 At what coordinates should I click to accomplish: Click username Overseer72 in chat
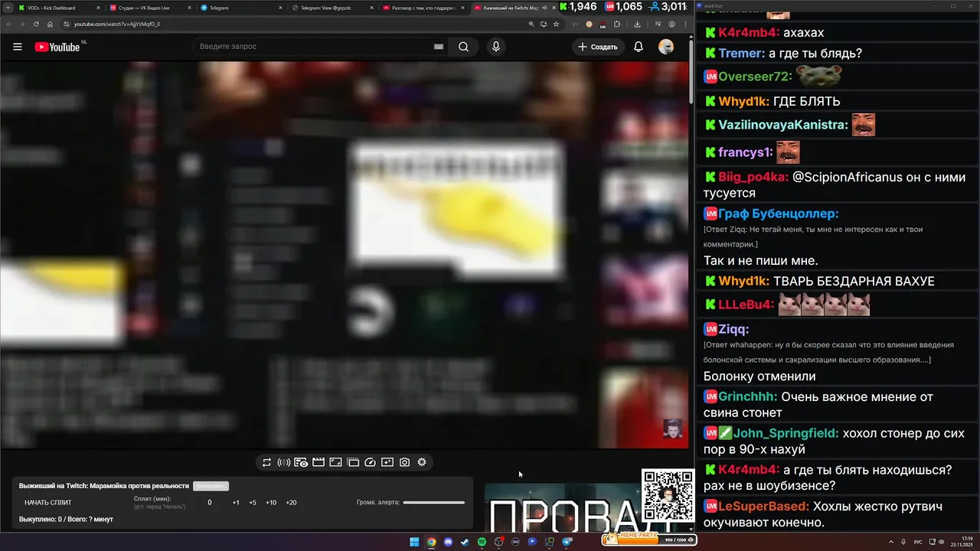tap(755, 77)
